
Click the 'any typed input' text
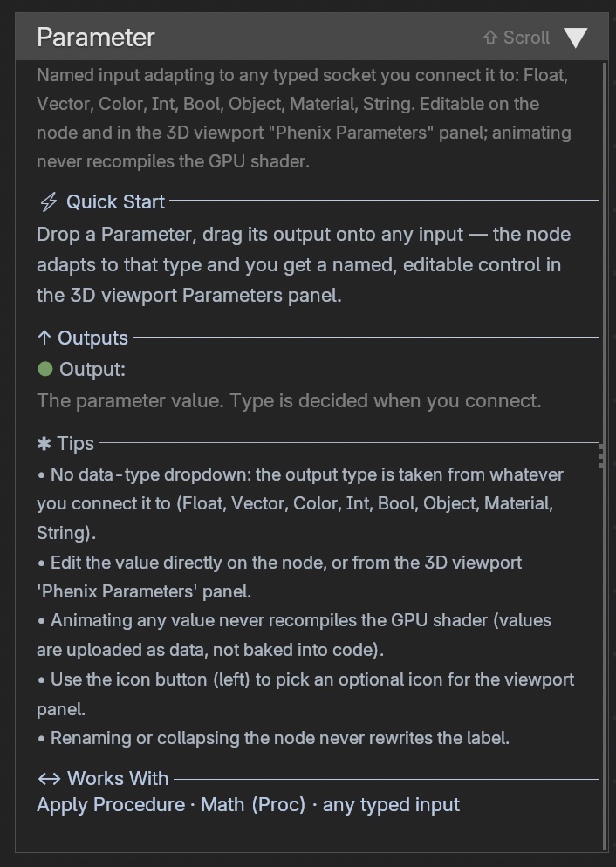click(391, 804)
